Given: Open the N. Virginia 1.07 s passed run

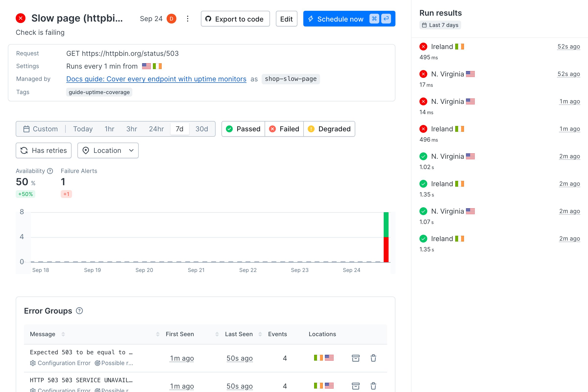Looking at the screenshot, I should pos(500,216).
